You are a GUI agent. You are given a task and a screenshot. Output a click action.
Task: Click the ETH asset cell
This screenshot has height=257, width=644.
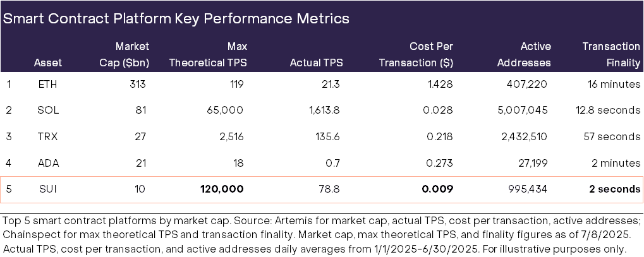coord(44,83)
